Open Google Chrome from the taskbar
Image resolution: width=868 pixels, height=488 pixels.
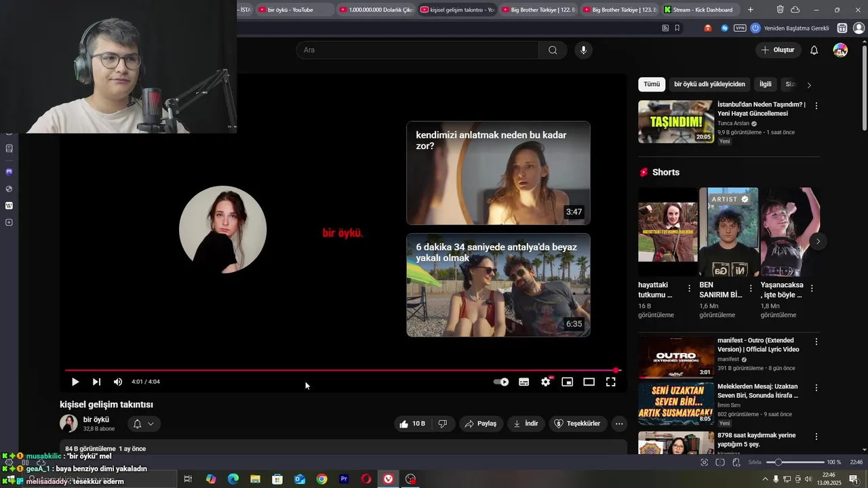pyautogui.click(x=321, y=479)
